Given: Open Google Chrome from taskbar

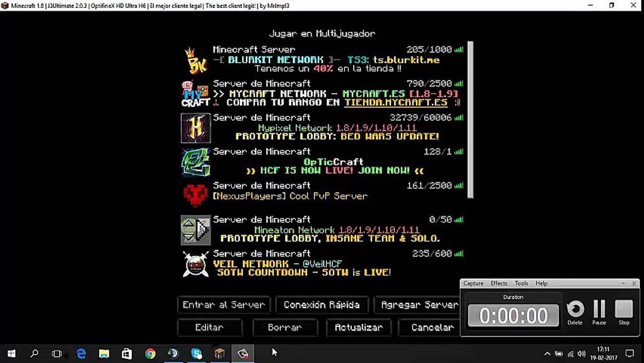Looking at the screenshot, I should tap(150, 353).
